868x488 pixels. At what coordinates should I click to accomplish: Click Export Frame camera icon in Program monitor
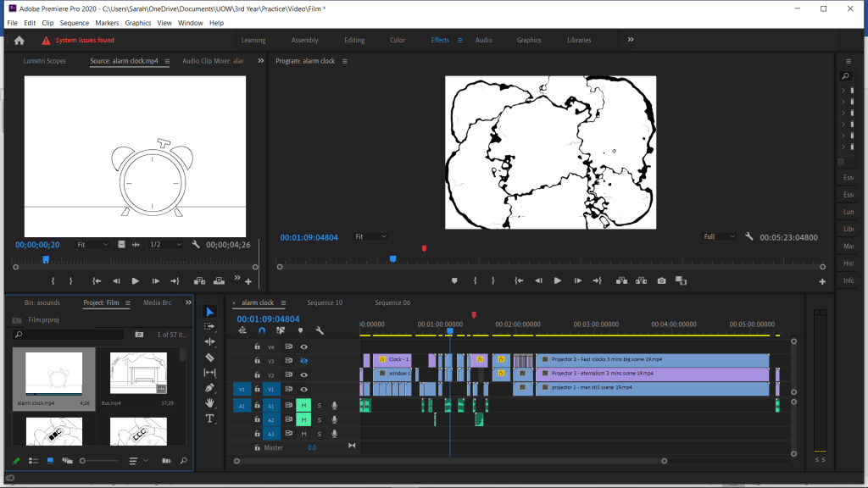coord(661,280)
